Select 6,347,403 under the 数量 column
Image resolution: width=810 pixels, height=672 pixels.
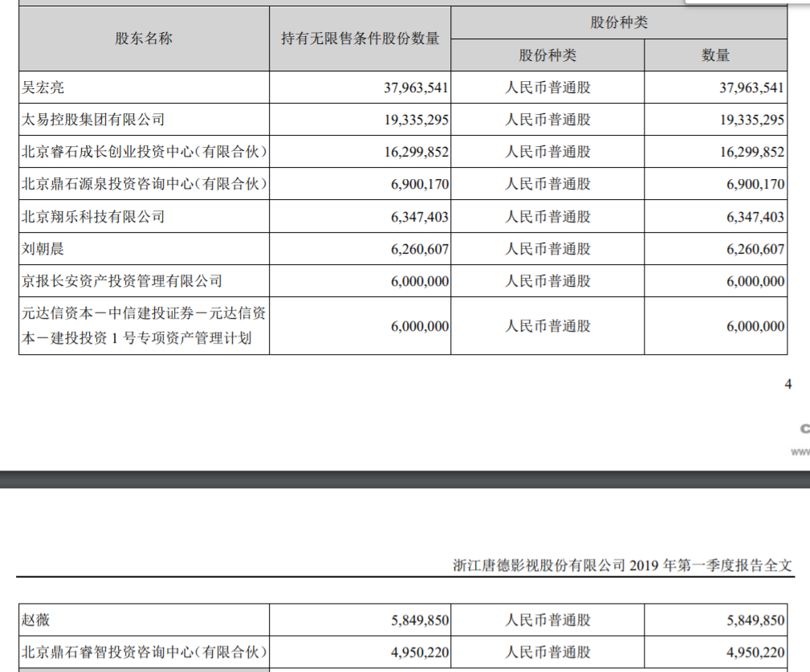click(755, 217)
